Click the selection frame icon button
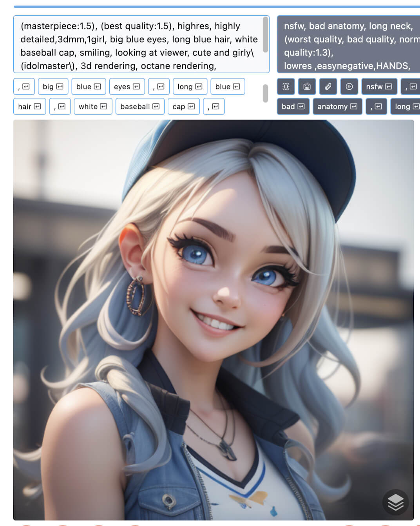 tap(286, 87)
